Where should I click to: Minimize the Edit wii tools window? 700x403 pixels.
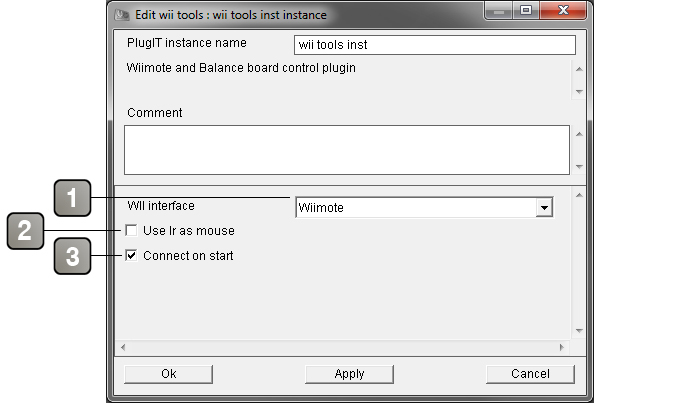point(499,11)
